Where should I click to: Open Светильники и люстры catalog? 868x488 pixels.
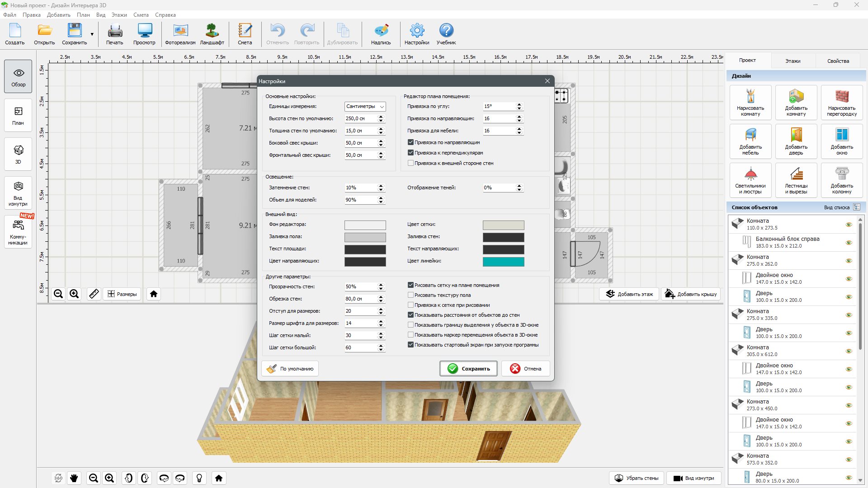[750, 180]
